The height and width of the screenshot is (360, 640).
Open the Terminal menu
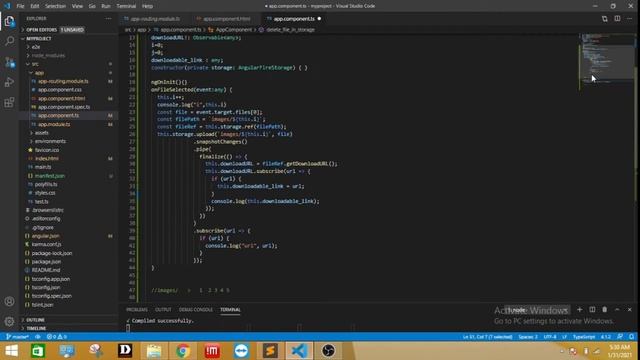(126, 6)
